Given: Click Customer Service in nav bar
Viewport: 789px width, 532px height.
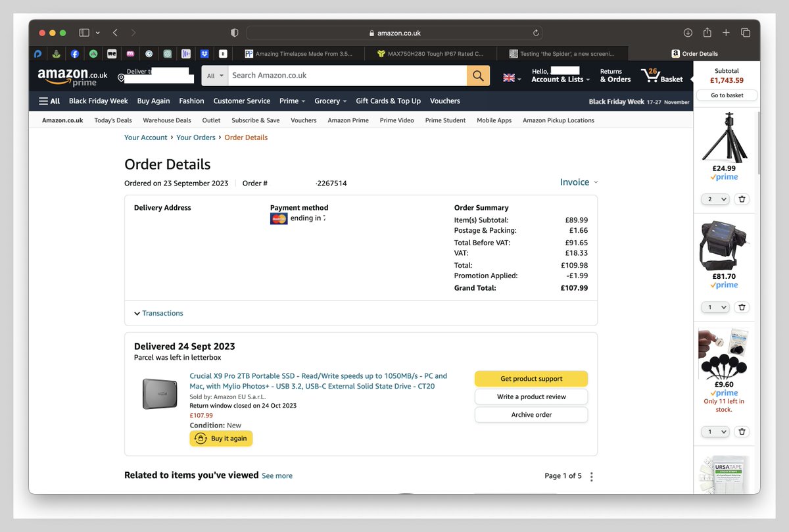Looking at the screenshot, I should (x=241, y=101).
